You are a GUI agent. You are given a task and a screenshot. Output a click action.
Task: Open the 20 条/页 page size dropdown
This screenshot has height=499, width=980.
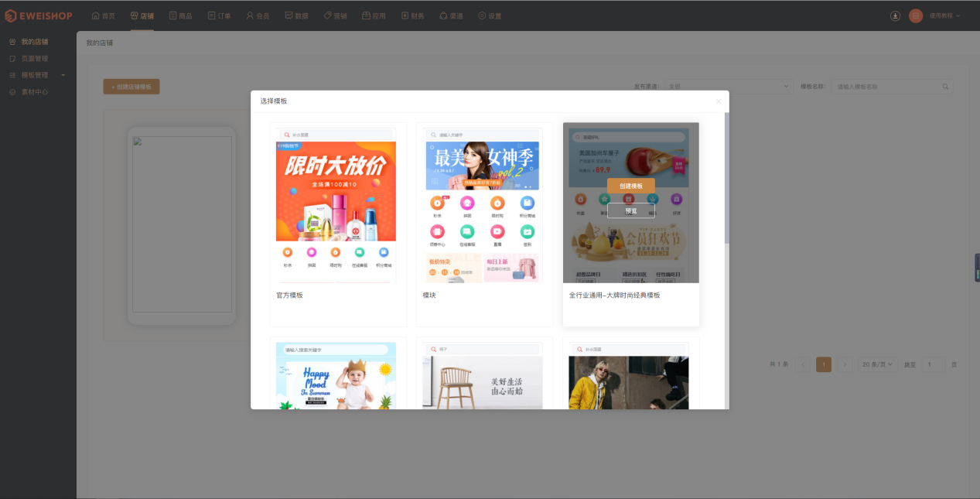[878, 364]
